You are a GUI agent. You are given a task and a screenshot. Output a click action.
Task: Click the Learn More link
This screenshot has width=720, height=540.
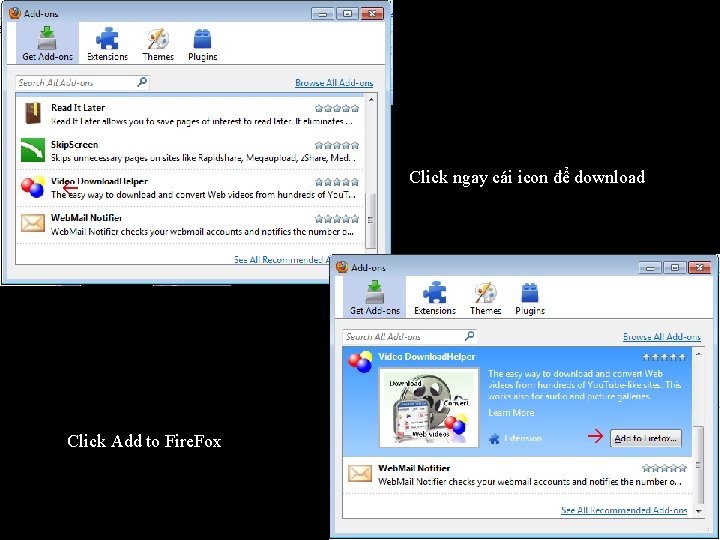tap(511, 412)
